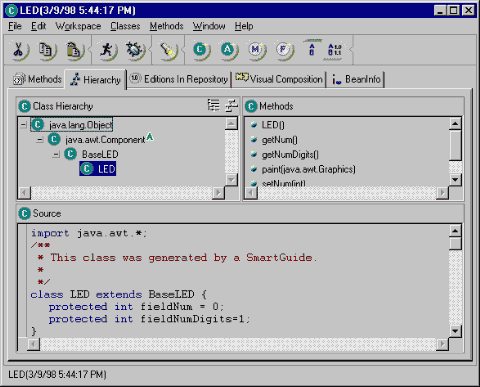Click the Debug bug toolbar icon
Image resolution: width=480 pixels, height=387 pixels.
point(135,50)
